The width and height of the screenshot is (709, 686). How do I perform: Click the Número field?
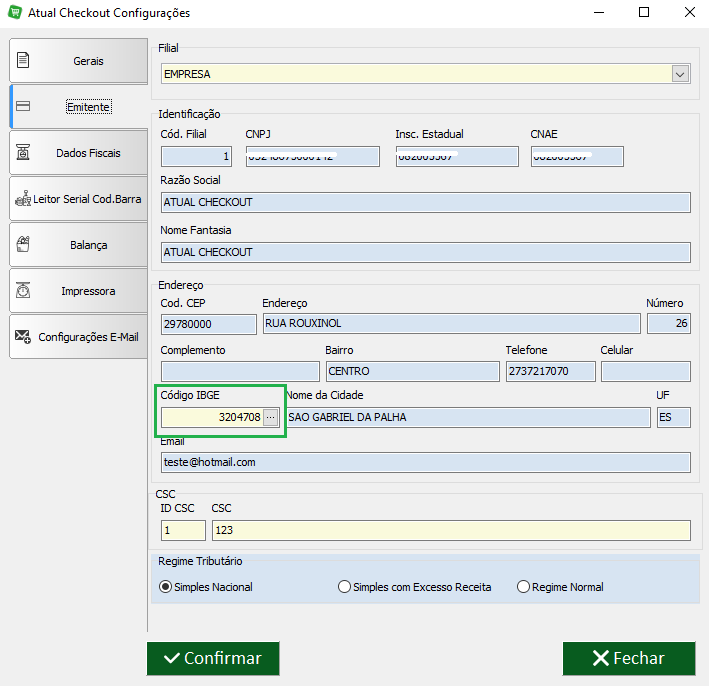tap(669, 323)
